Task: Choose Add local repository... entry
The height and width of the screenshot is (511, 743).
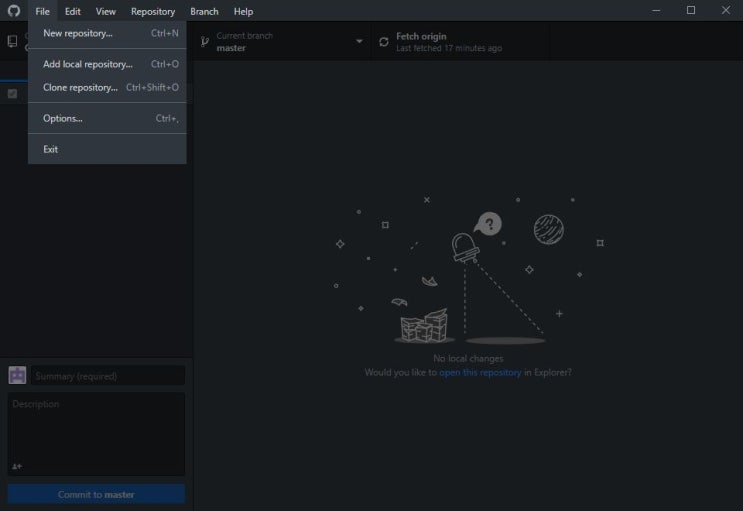Action: pos(108,64)
